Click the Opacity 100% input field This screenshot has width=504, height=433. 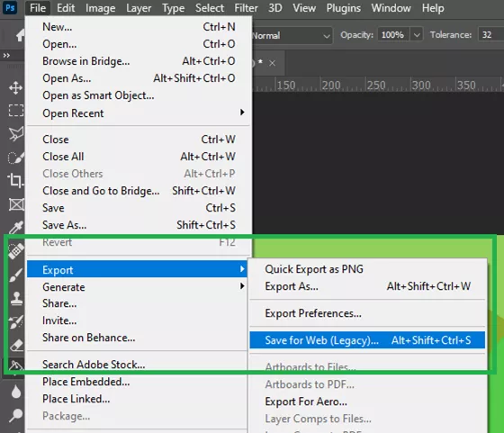393,35
